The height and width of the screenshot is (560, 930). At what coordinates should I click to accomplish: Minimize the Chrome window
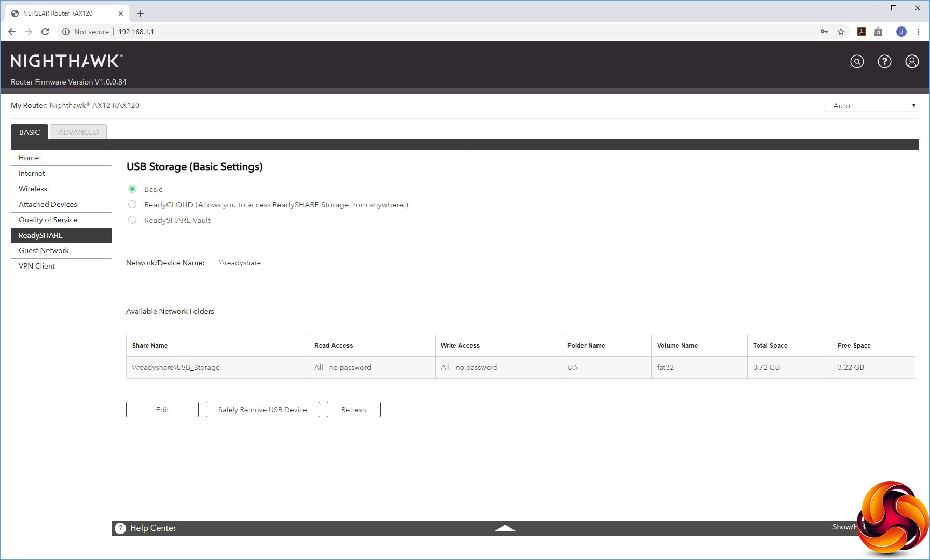870,8
